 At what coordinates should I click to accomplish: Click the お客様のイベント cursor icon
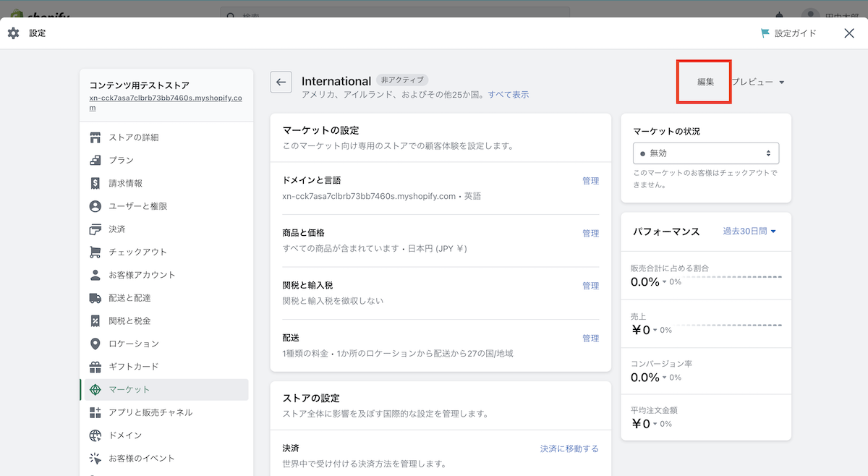pos(95,459)
